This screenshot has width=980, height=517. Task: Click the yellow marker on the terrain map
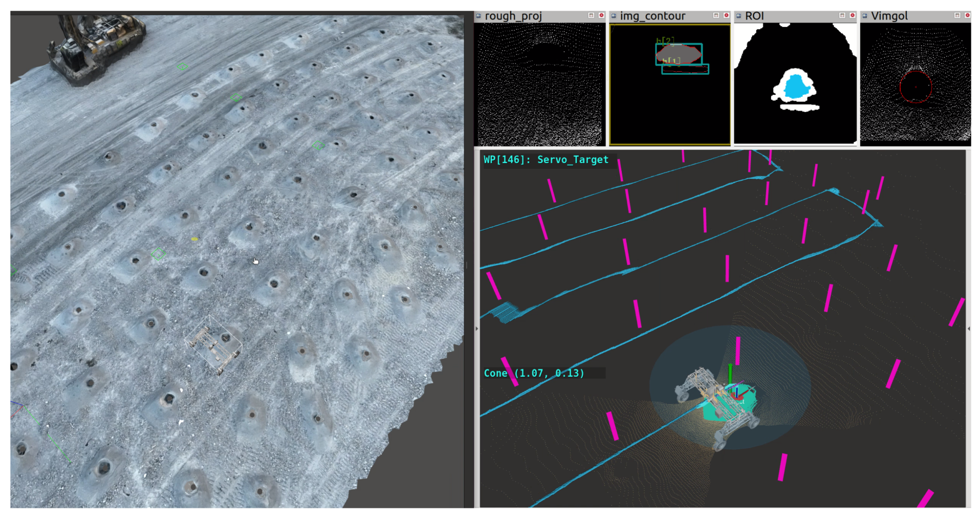click(x=194, y=239)
